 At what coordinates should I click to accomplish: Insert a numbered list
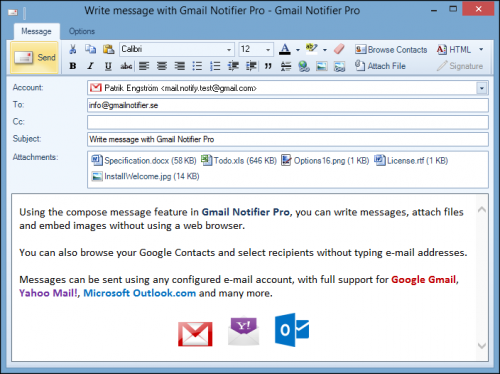pyautogui.click(x=215, y=66)
